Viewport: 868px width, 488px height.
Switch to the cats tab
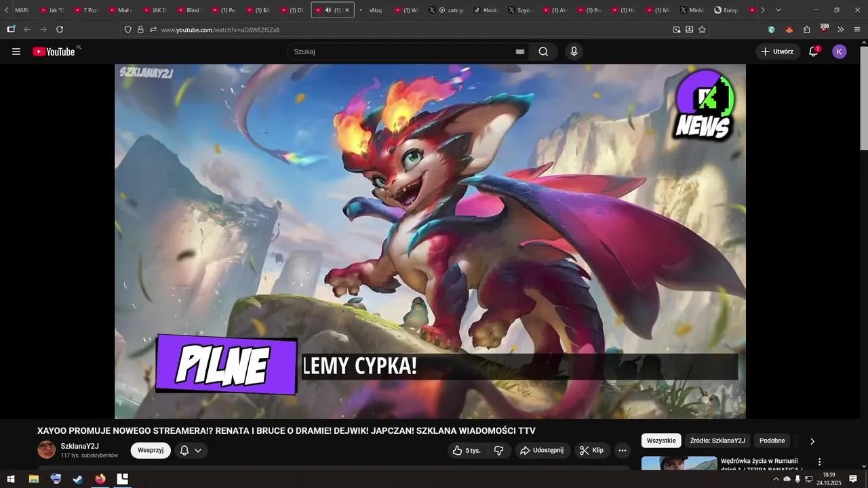coord(448,10)
